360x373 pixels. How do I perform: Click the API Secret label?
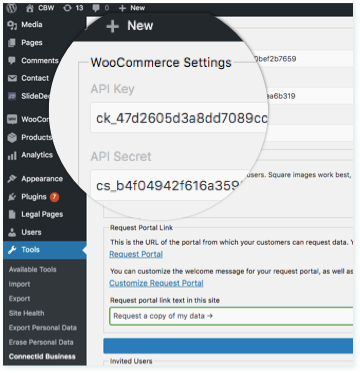[x=121, y=156]
